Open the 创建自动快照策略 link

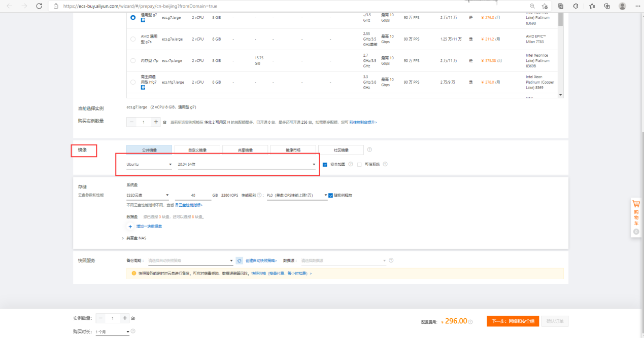261,260
